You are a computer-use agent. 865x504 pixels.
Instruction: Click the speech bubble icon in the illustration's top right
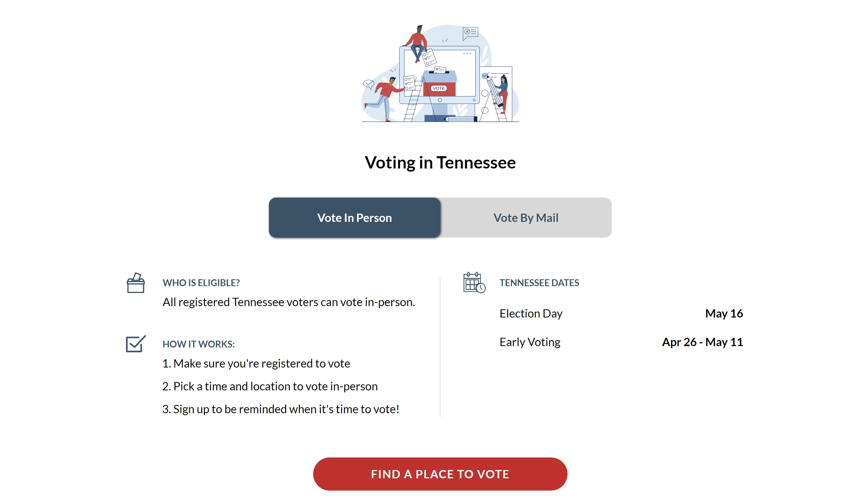coord(470,33)
